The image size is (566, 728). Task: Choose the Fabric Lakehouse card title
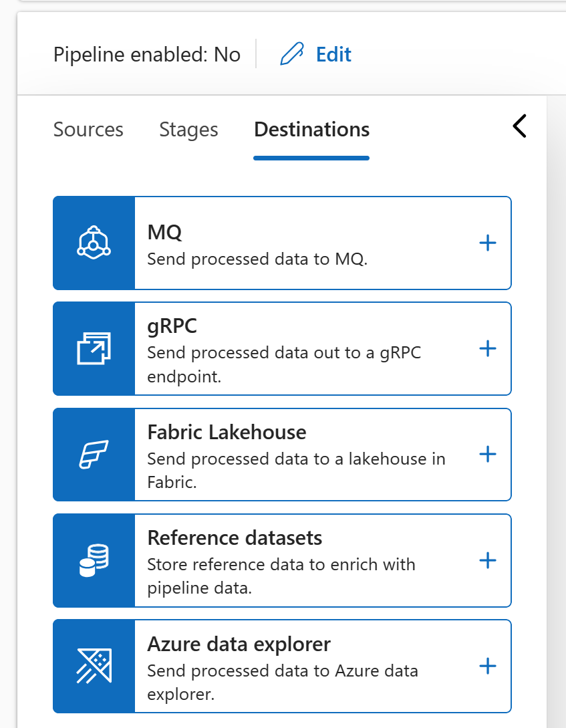coord(227,433)
